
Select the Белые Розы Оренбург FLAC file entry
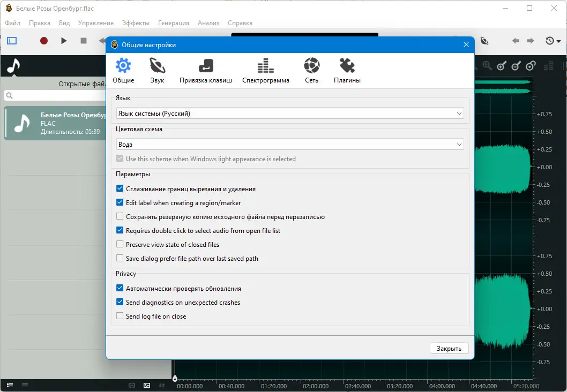(x=55, y=123)
